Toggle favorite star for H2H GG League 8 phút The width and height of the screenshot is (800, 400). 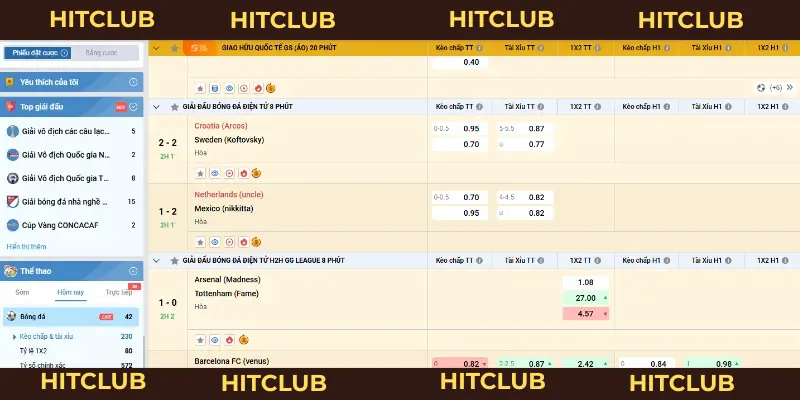[x=174, y=261]
